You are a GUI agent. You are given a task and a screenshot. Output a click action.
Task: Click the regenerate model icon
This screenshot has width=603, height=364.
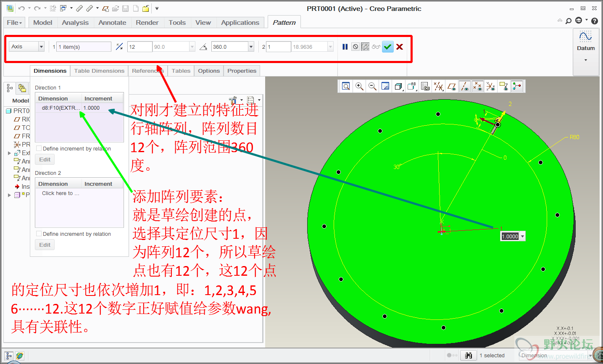53,8
